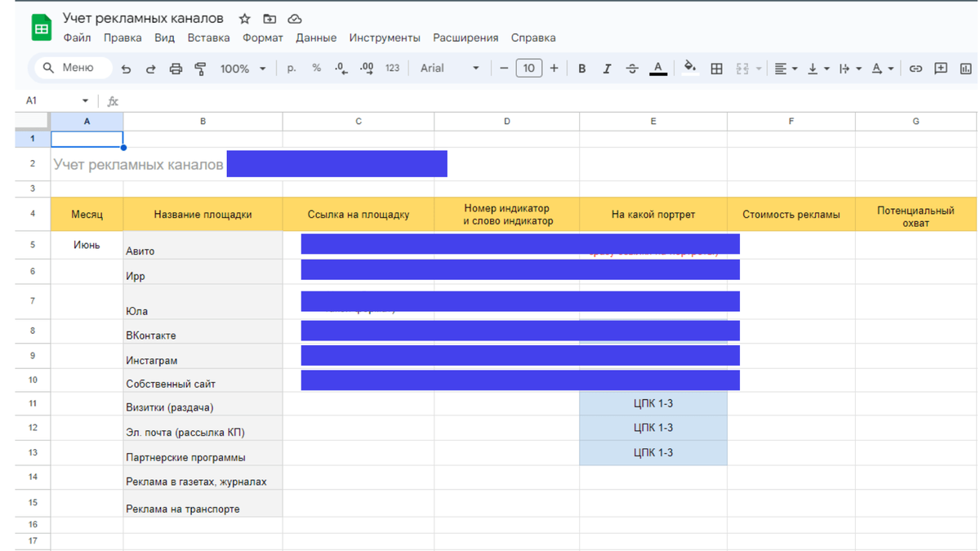
Task: Open the Вставка menu
Action: [208, 38]
